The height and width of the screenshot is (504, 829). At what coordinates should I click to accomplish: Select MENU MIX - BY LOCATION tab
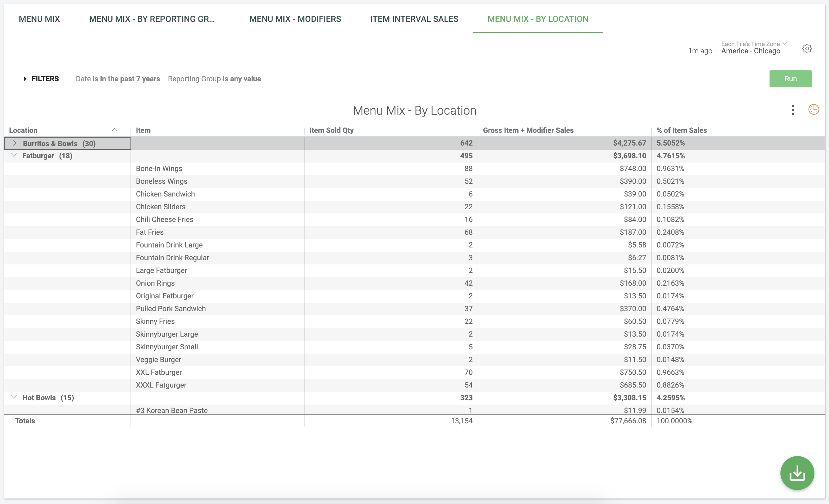(538, 19)
